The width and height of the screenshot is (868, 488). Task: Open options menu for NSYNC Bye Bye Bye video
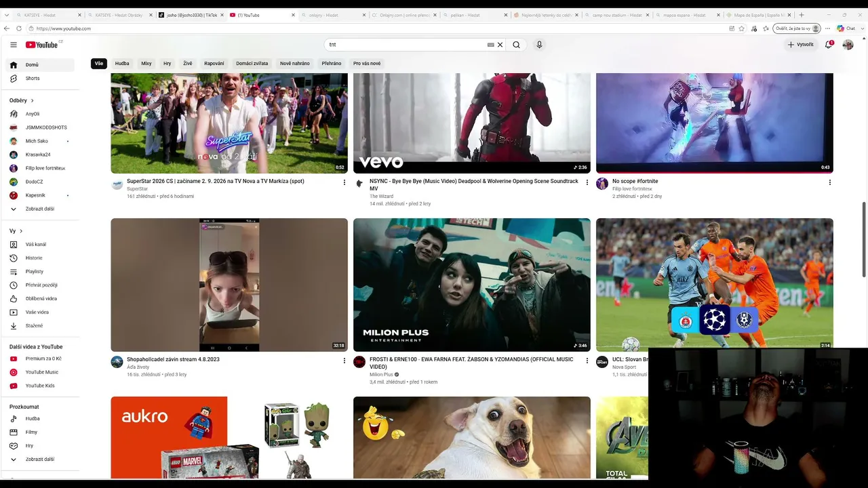[587, 182]
